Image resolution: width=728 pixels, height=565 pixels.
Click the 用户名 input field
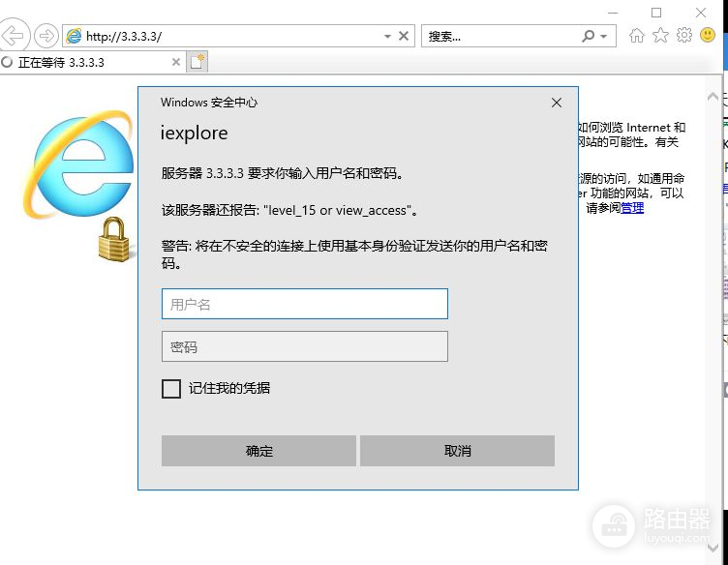(x=304, y=304)
